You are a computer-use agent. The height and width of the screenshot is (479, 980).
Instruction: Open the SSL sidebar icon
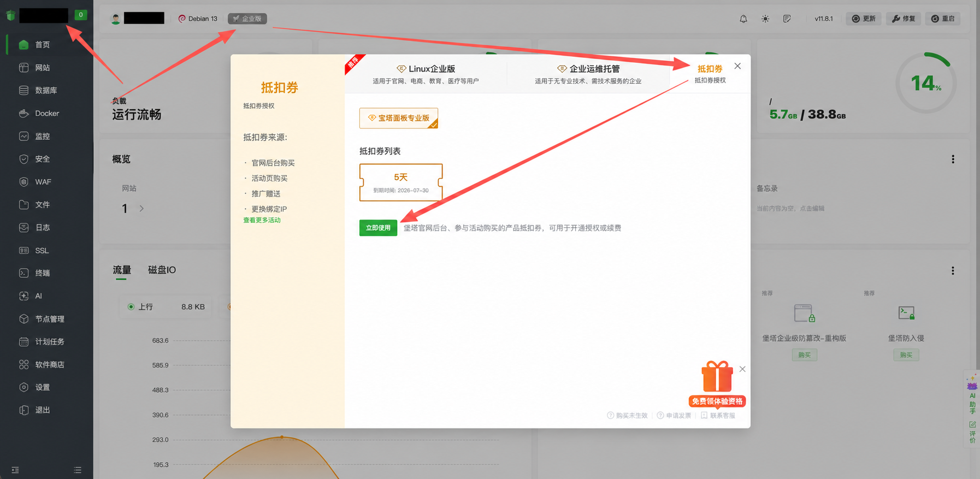coord(23,251)
